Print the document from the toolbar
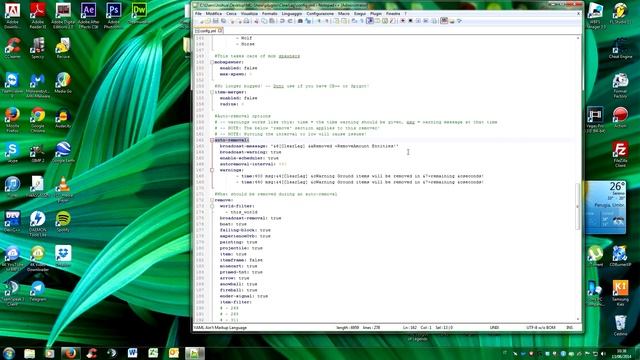 [x=246, y=21]
